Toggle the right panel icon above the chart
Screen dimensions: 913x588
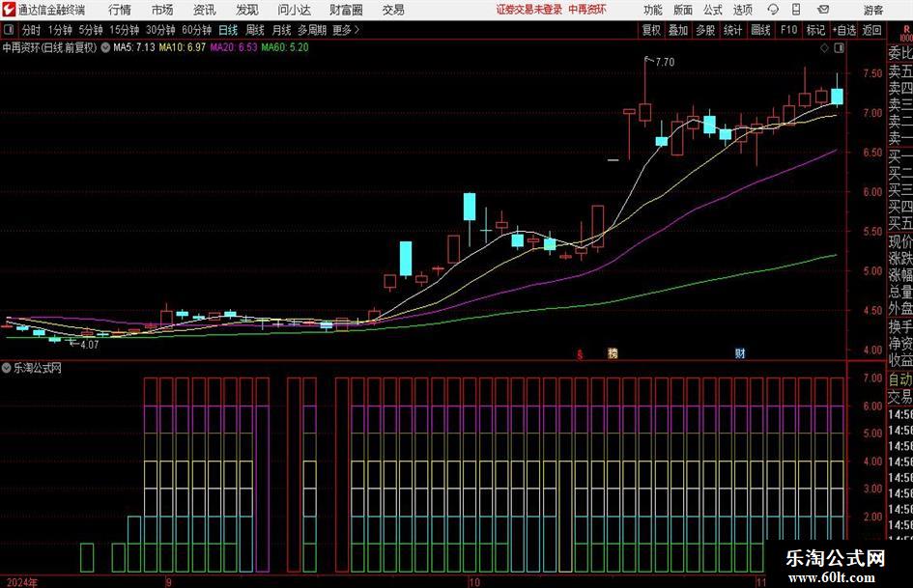point(839,48)
